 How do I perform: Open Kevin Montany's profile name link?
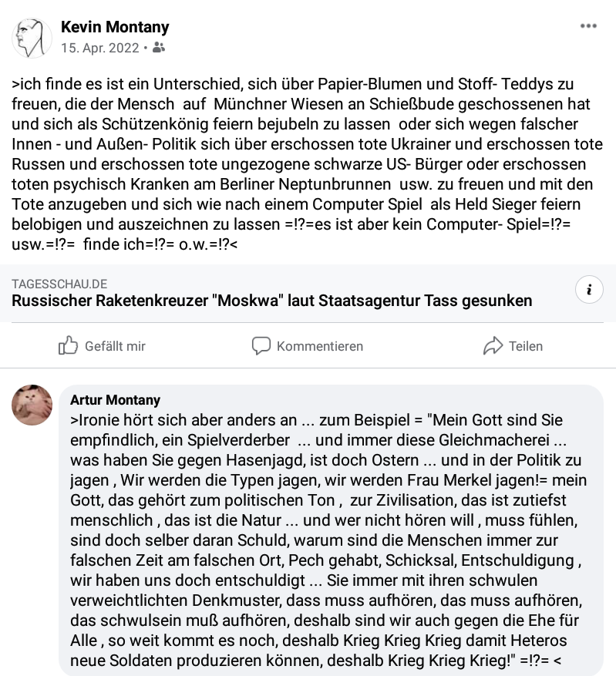point(115,27)
